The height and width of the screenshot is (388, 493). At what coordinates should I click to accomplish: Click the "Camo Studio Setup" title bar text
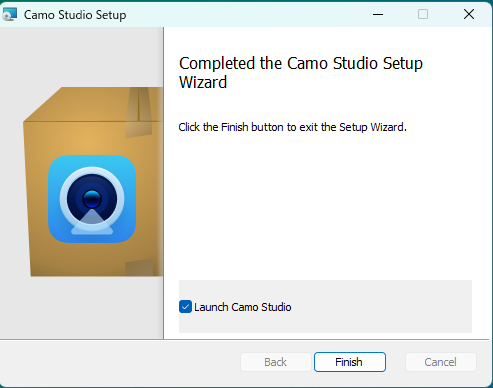pyautogui.click(x=75, y=15)
